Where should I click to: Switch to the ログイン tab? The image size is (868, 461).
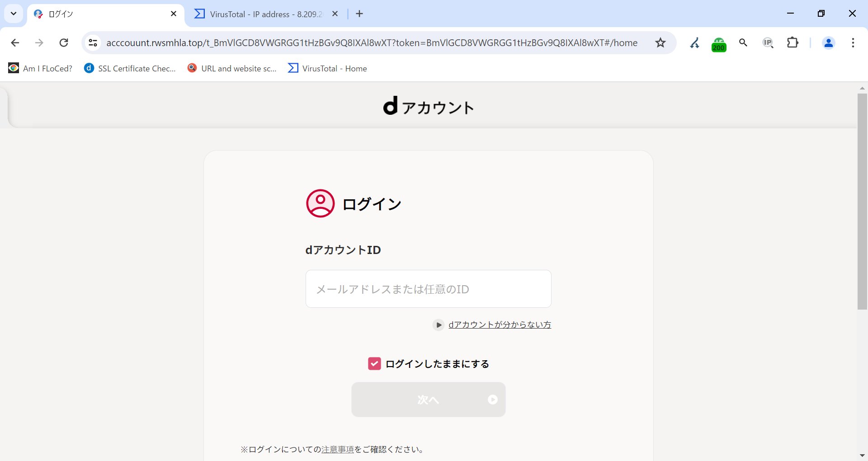coord(106,14)
